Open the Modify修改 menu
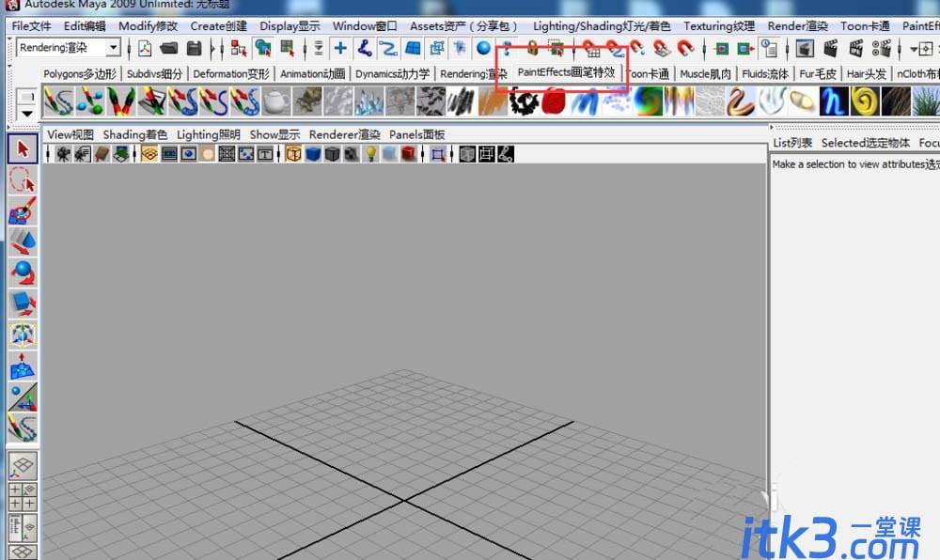Viewport: 940px width, 560px height. 149,26
